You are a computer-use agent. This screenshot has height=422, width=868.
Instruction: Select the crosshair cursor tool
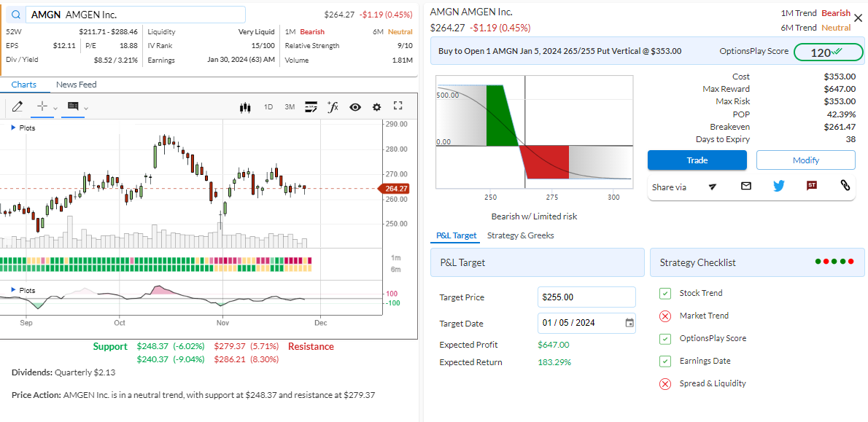coord(42,106)
